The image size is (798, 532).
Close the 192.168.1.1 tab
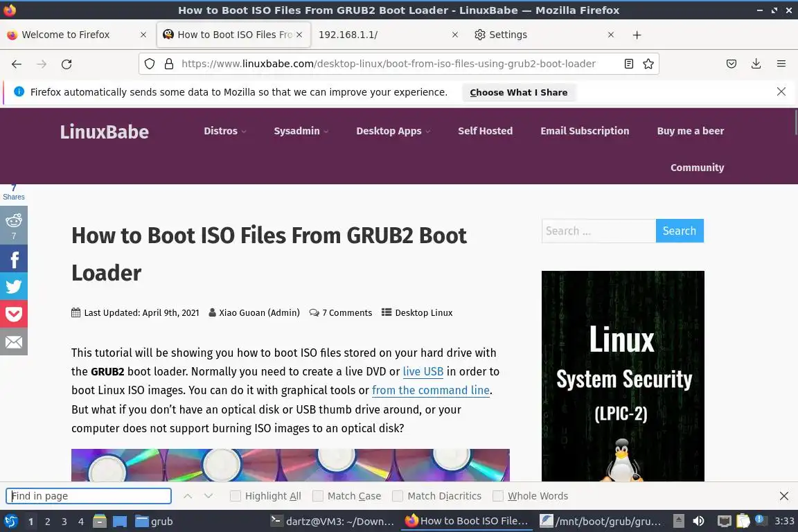pyautogui.click(x=455, y=35)
